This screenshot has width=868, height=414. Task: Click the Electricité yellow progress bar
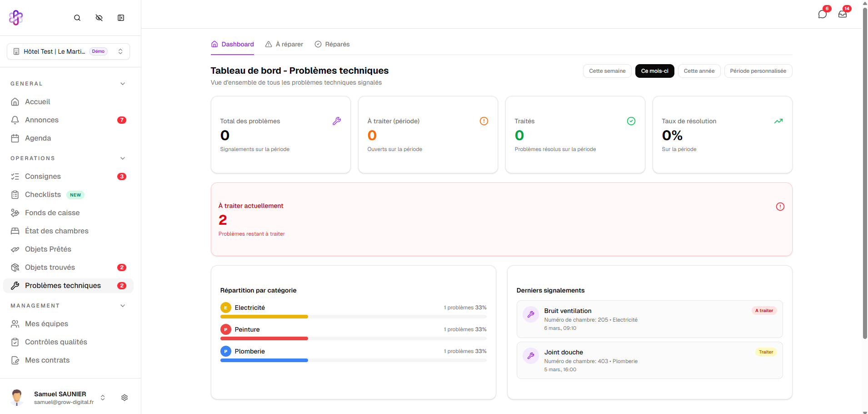[264, 317]
